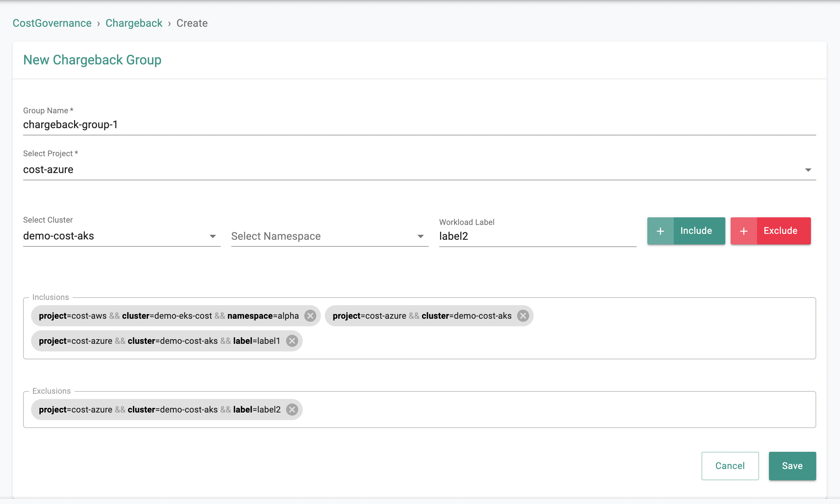Click the plus icon on Exclude

744,231
